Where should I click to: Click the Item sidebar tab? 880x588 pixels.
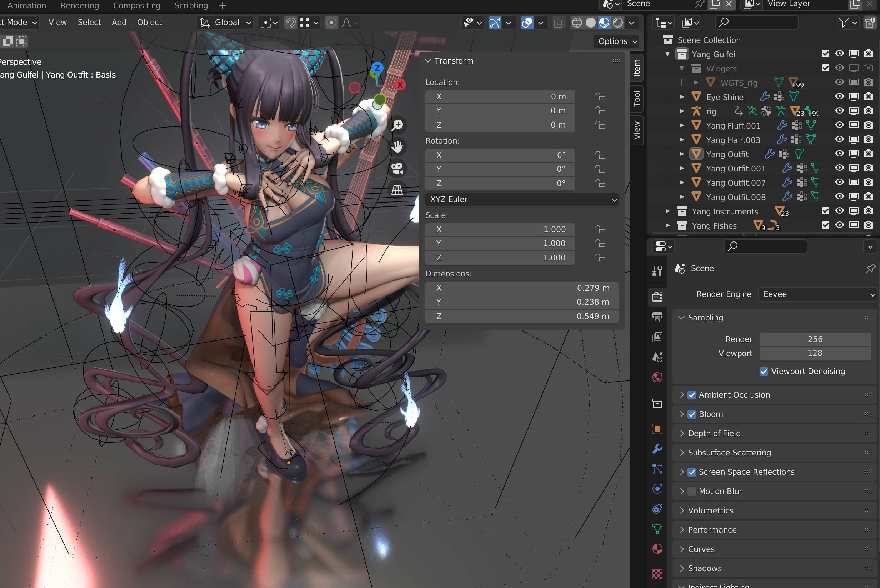637,68
